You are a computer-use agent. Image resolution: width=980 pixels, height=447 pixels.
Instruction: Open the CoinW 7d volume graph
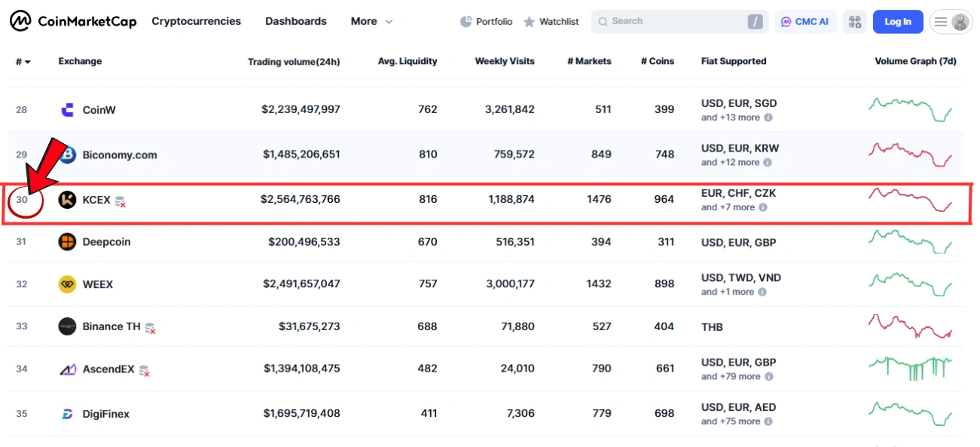(x=910, y=109)
